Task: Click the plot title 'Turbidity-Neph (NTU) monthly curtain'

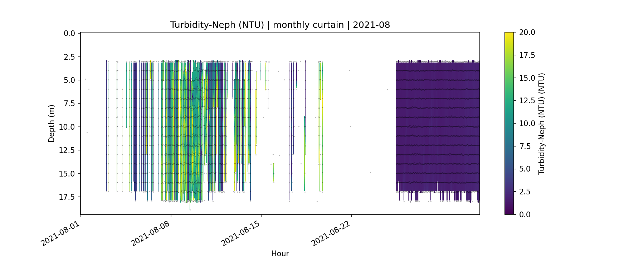Action: [280, 25]
